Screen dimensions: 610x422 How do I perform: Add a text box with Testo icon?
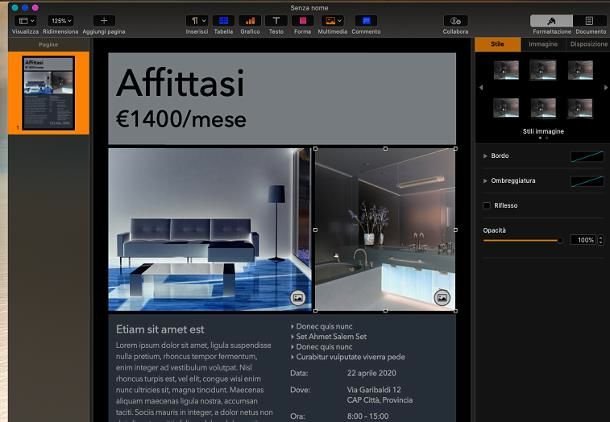coord(276,21)
